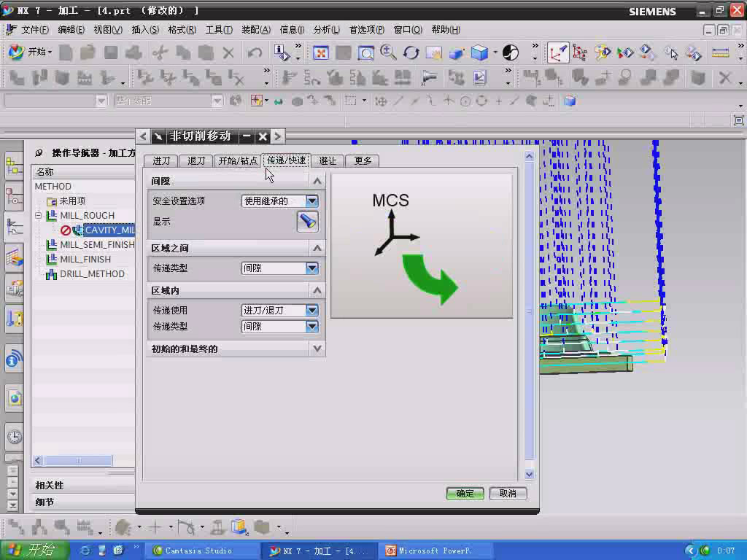The image size is (747, 560).
Task: Switch to the 退刀 tab
Action: coord(196,161)
